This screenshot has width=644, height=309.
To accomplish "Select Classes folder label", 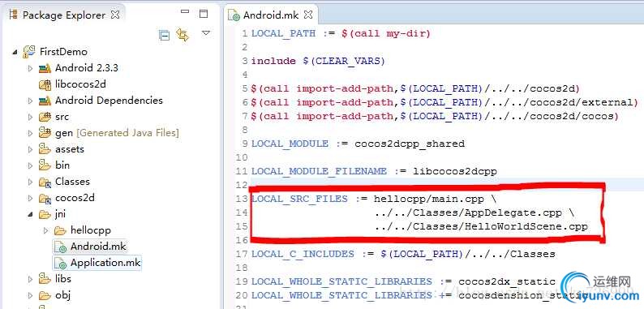I will (x=72, y=182).
